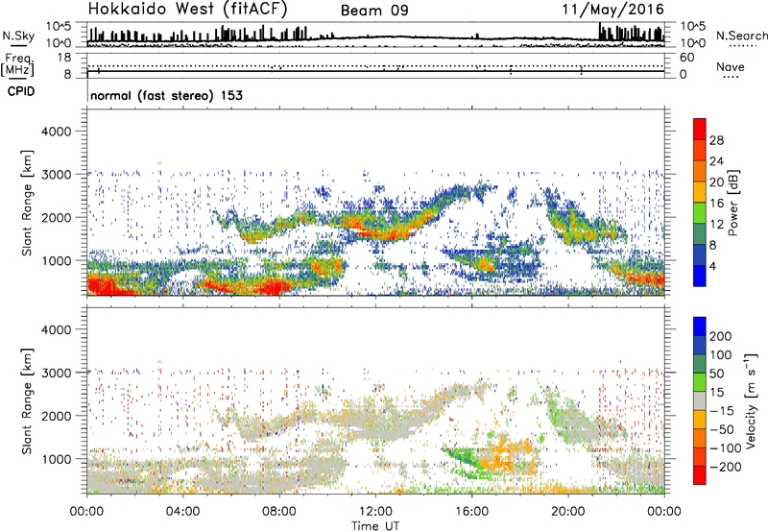Click the "N.Sky" legend label
The image size is (768, 532).
pyautogui.click(x=18, y=36)
